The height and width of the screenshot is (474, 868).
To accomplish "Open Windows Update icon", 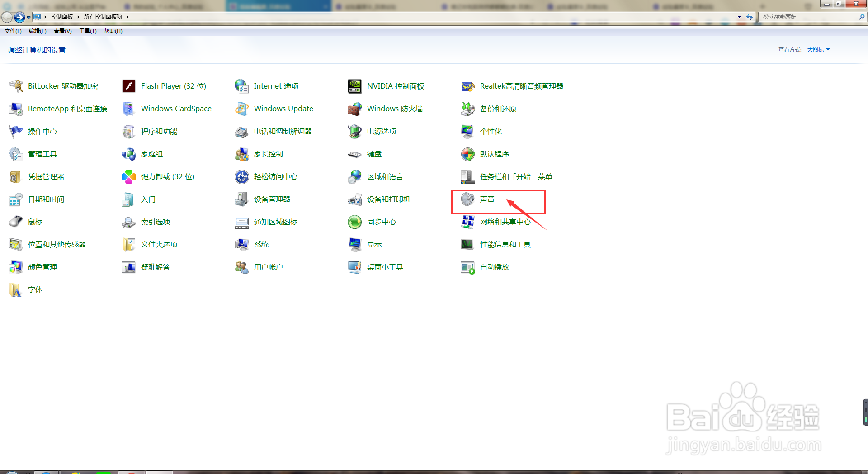I will tap(242, 109).
